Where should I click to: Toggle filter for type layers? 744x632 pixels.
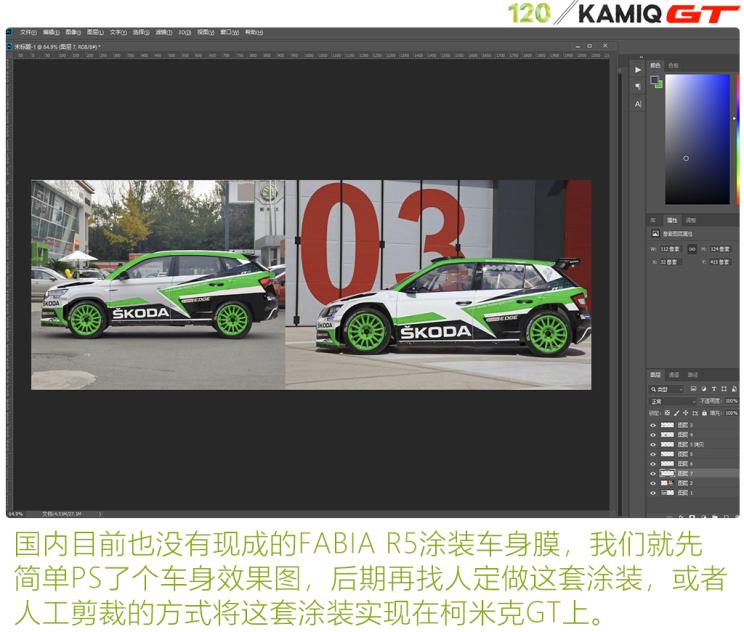(x=714, y=389)
